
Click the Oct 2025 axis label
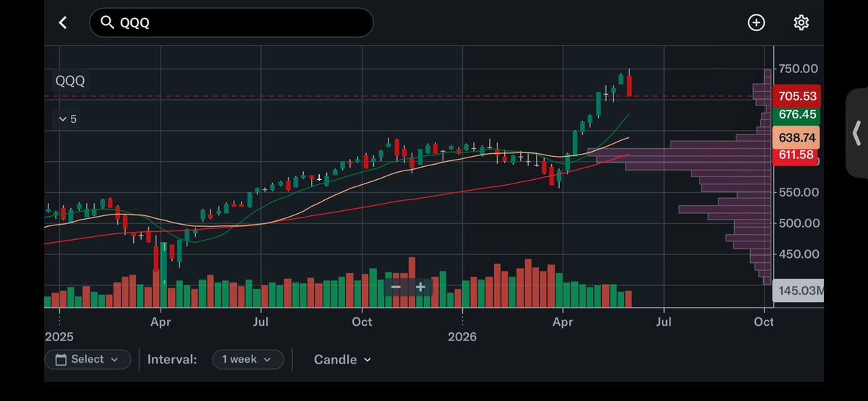pyautogui.click(x=362, y=322)
